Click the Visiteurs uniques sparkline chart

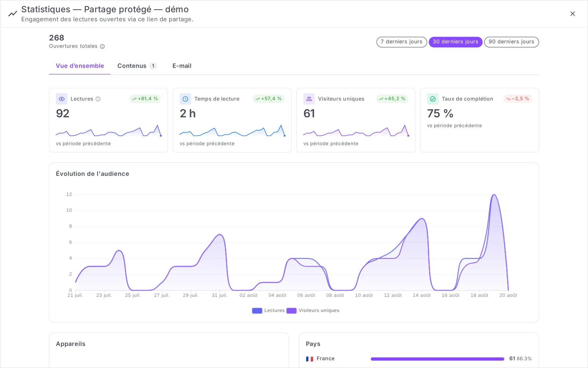[356, 131]
